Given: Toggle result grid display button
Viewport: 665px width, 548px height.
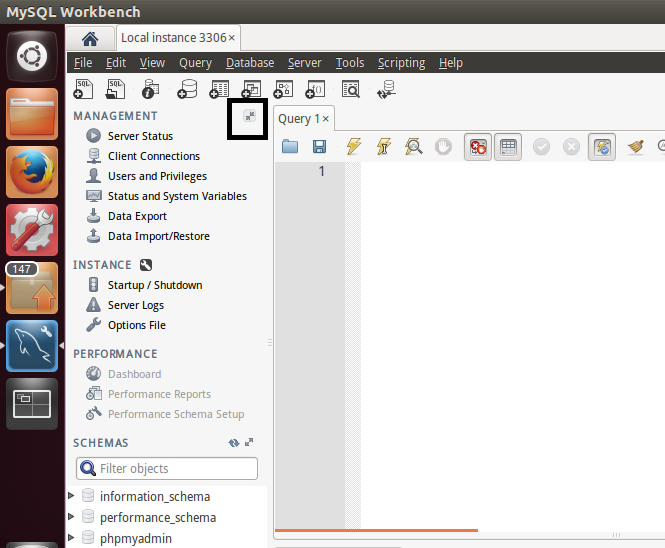Looking at the screenshot, I should coord(508,147).
